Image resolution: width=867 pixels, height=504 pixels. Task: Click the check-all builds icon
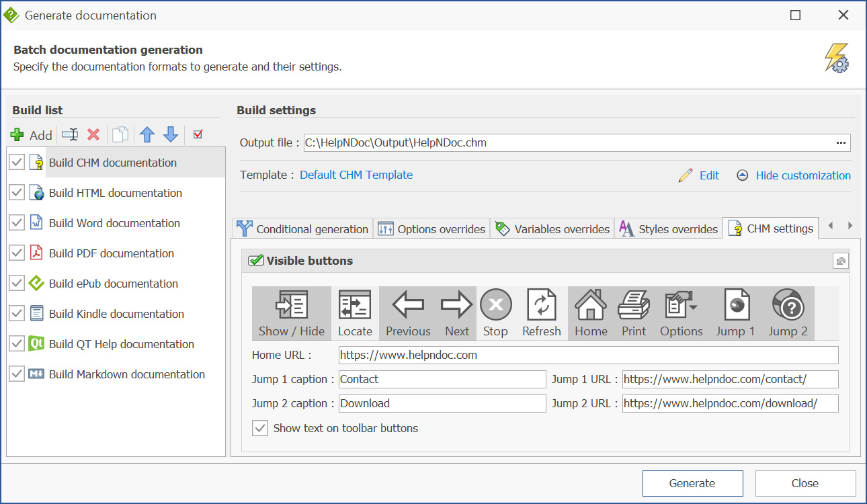point(198,134)
